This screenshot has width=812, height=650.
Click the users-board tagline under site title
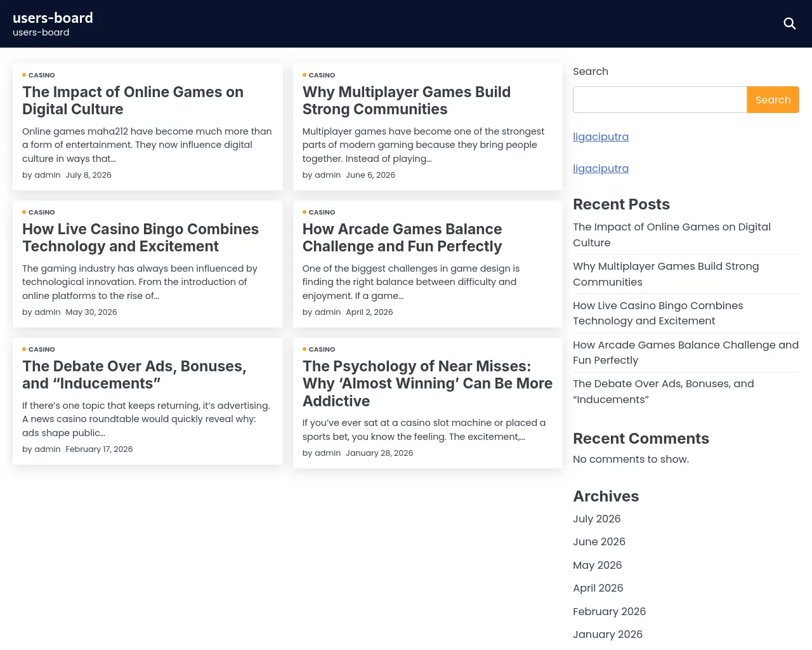(41, 32)
